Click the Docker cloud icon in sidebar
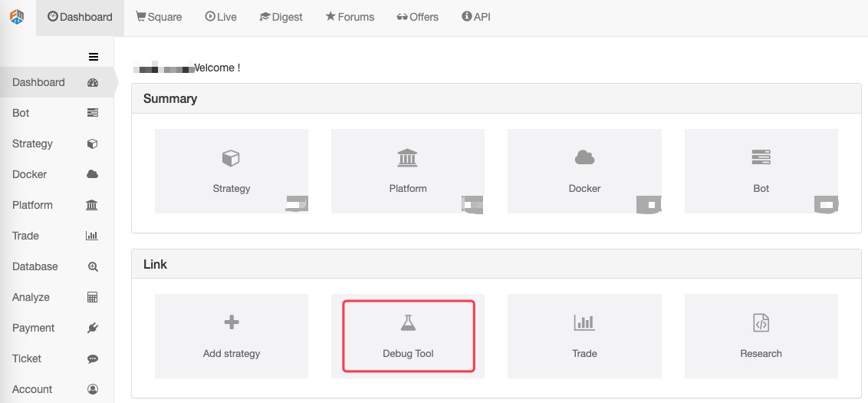Screen dimensions: 868x403 tap(93, 174)
